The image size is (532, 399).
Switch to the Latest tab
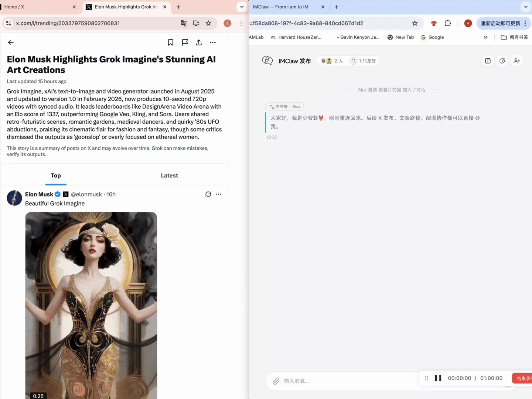pos(169,175)
